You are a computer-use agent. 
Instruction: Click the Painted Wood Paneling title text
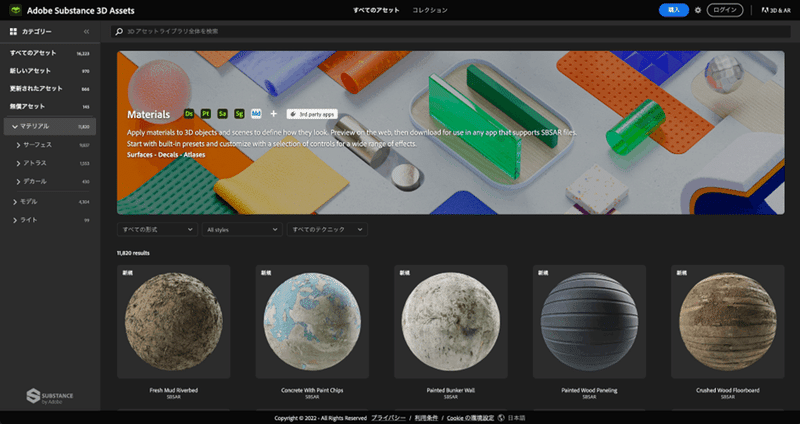[x=589, y=390]
